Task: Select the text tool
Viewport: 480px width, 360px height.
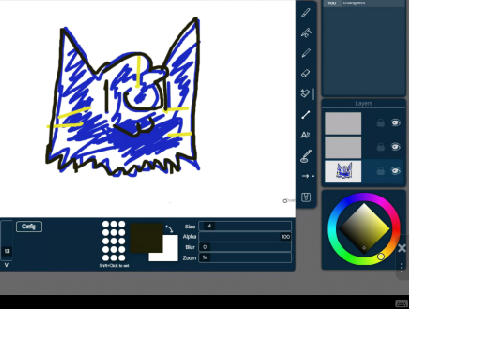Action: click(x=305, y=135)
